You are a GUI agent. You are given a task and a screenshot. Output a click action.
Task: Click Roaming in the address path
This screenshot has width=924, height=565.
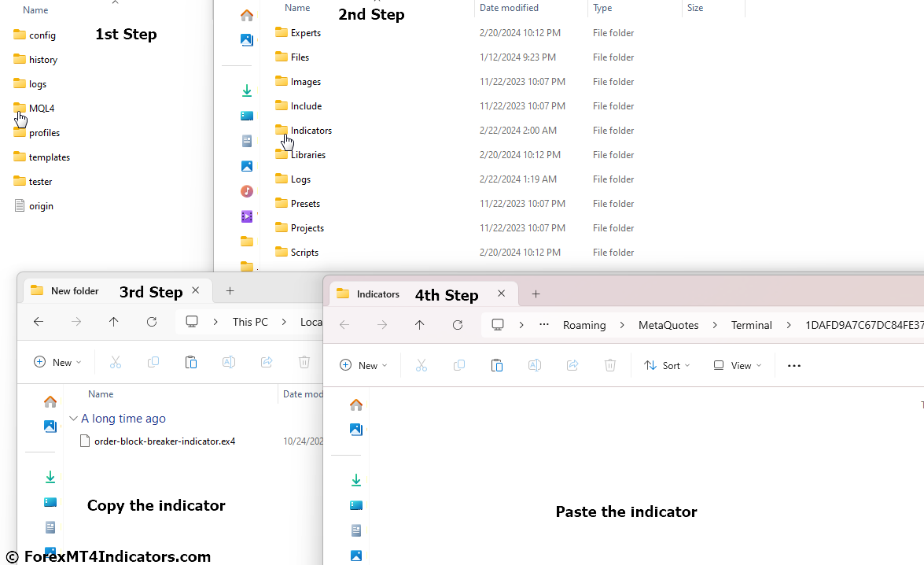(x=583, y=325)
